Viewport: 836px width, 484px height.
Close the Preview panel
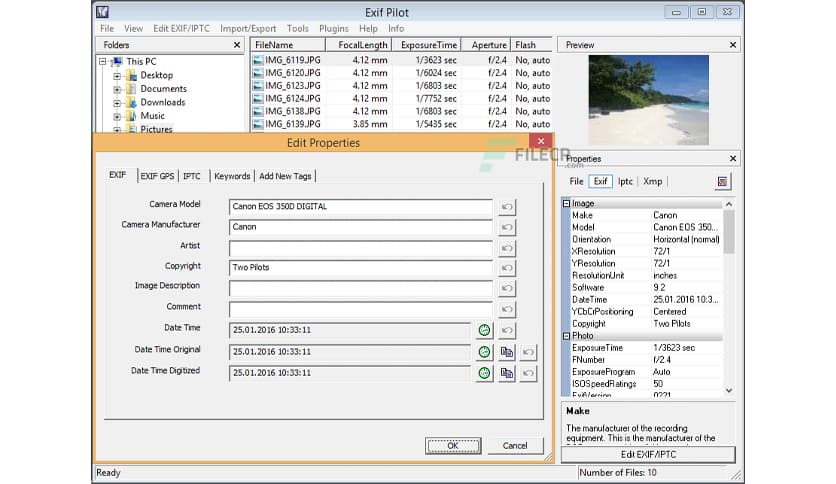click(x=733, y=45)
